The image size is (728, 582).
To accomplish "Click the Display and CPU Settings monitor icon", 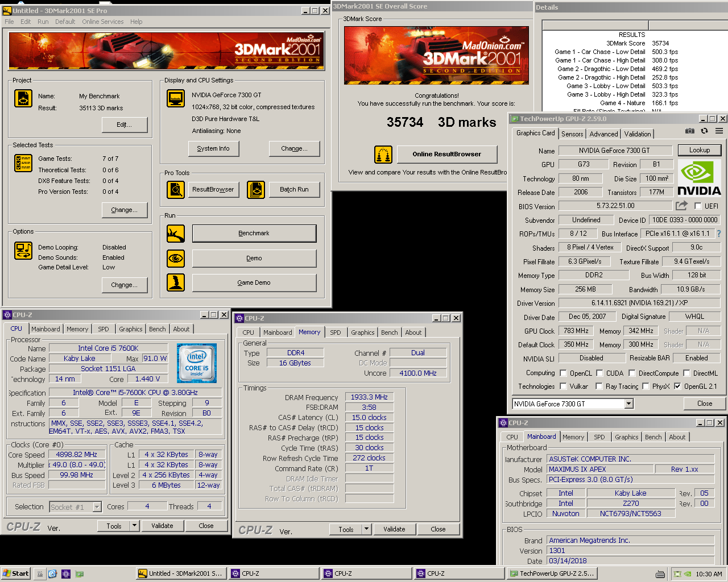I will [176, 98].
